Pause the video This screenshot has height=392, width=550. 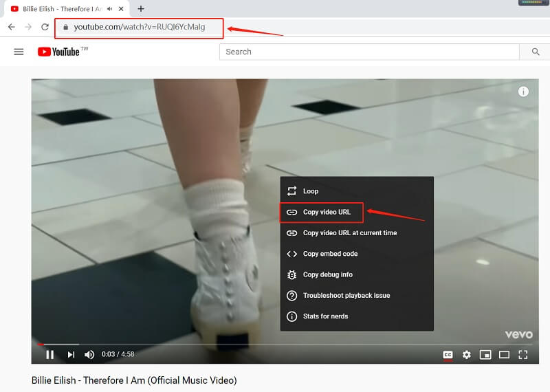point(50,354)
